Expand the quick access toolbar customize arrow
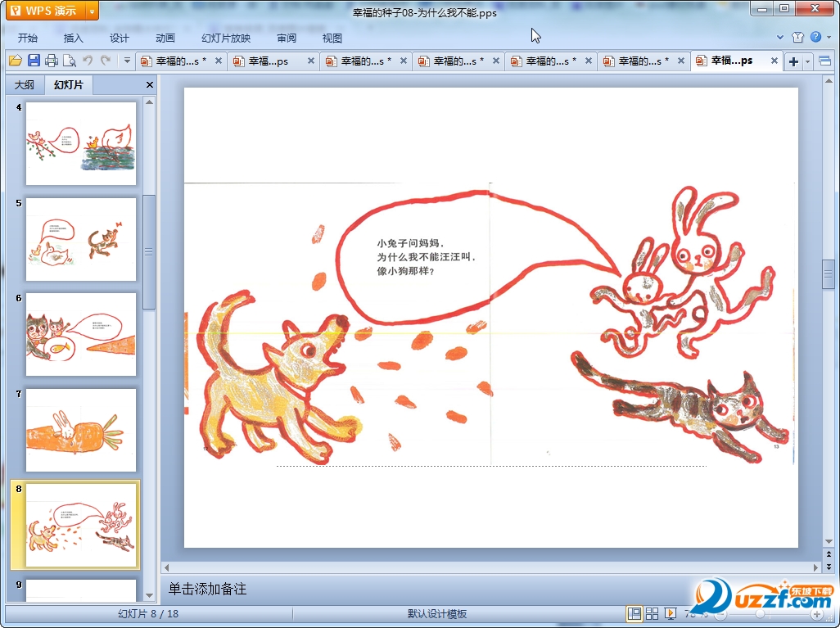 pos(127,61)
